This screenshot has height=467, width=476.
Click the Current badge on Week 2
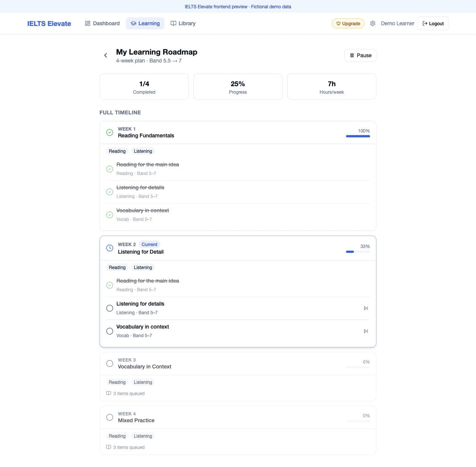click(x=149, y=245)
